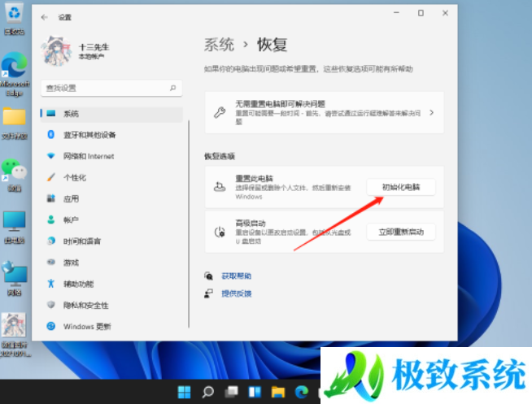This screenshot has height=404, width=532.
Task: Click the 立即重新启动 button
Action: (401, 232)
